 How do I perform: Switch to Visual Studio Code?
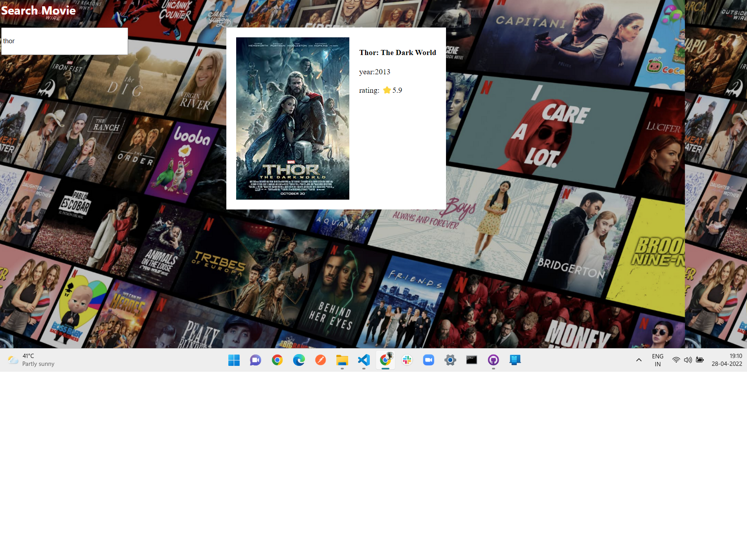click(363, 360)
